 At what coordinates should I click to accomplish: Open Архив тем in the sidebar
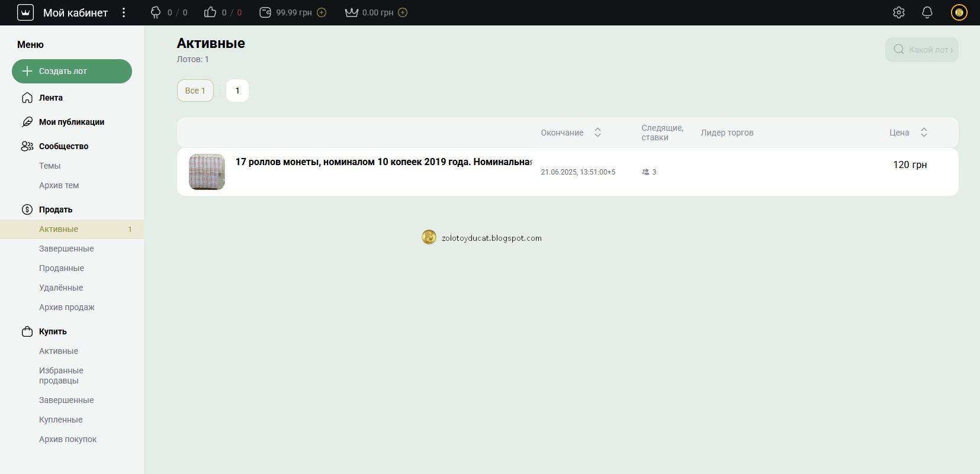coord(59,185)
